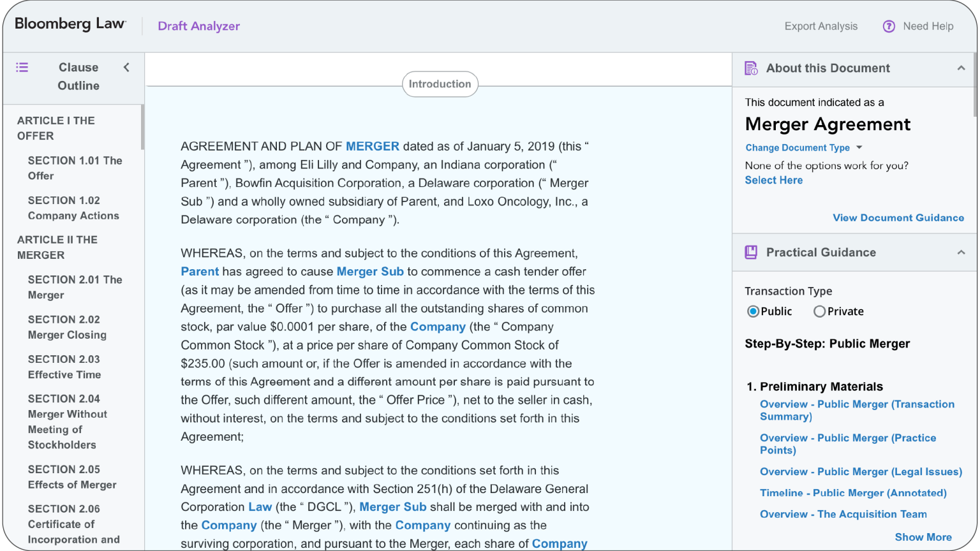Click Show More under Practical Guidance
The image size is (980, 551).
click(x=923, y=537)
